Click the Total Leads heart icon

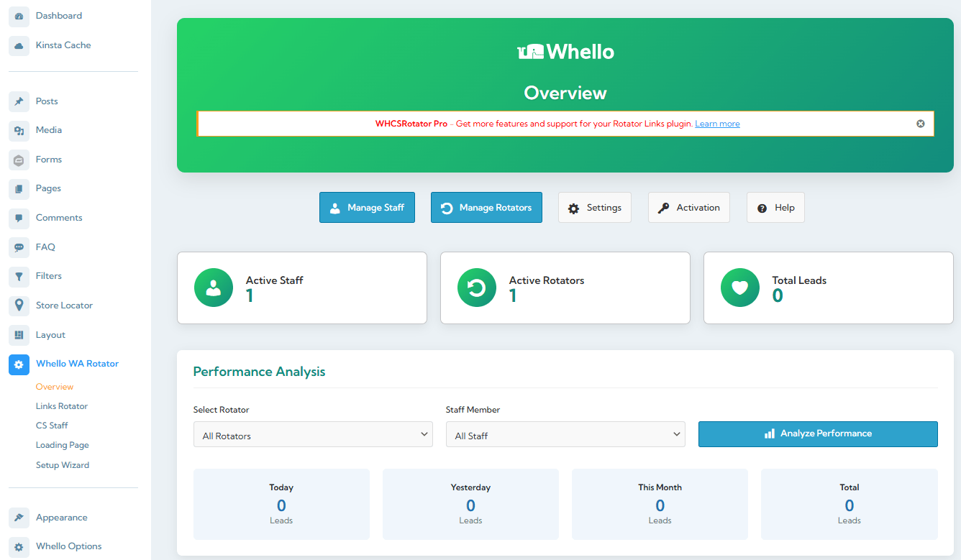(740, 288)
